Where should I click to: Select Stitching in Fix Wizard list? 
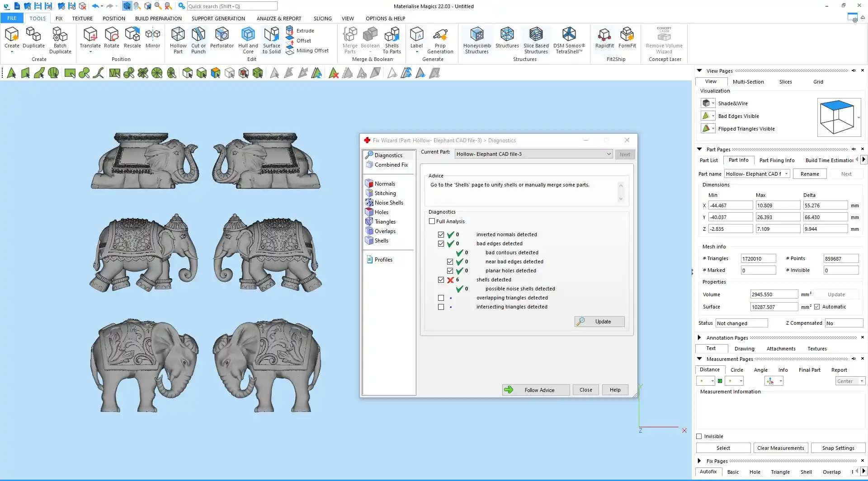pos(385,193)
